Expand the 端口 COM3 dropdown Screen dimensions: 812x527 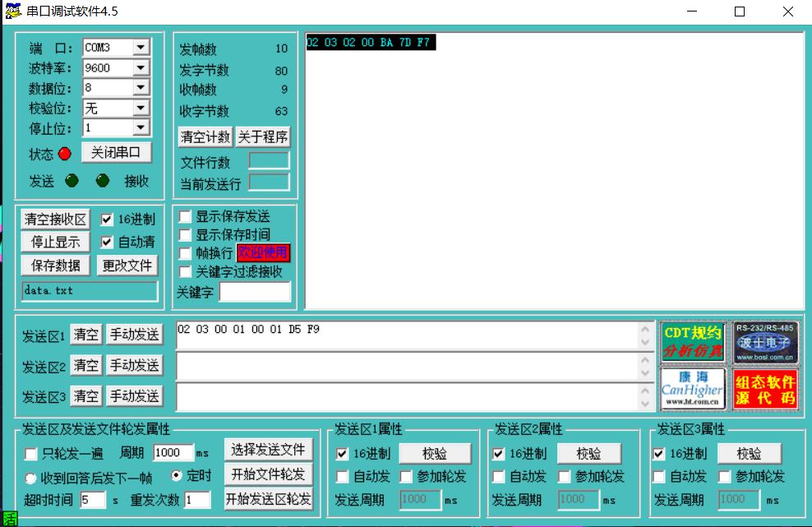pyautogui.click(x=141, y=48)
